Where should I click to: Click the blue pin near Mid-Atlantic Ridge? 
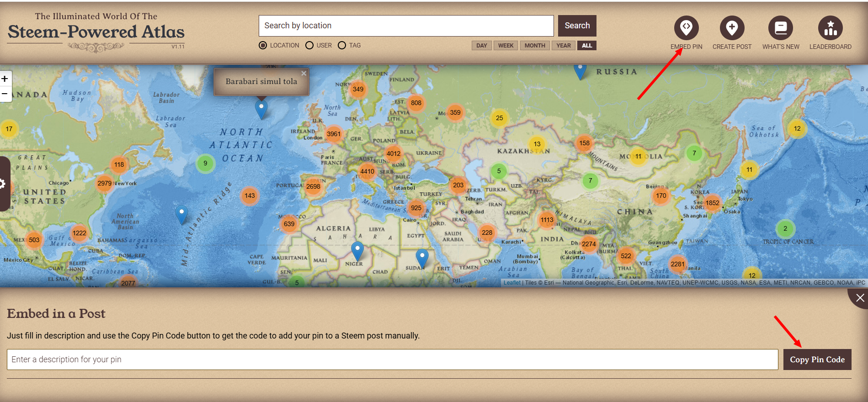(181, 215)
